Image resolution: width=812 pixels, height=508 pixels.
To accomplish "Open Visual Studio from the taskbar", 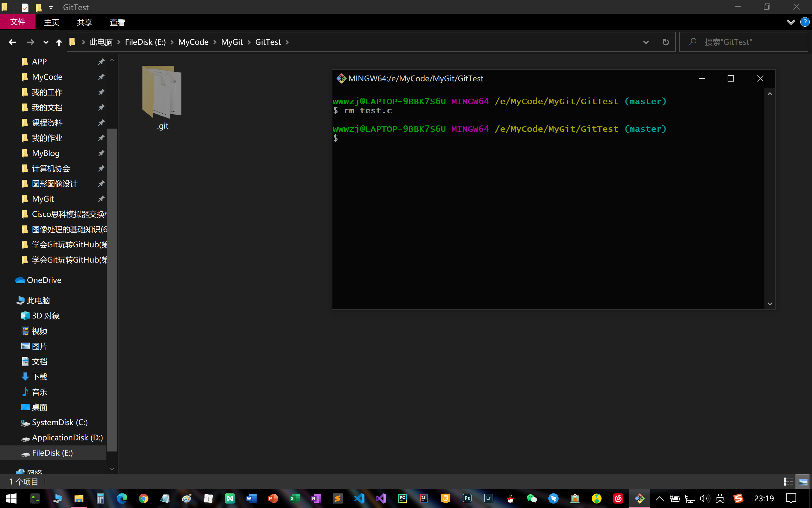I will (381, 498).
